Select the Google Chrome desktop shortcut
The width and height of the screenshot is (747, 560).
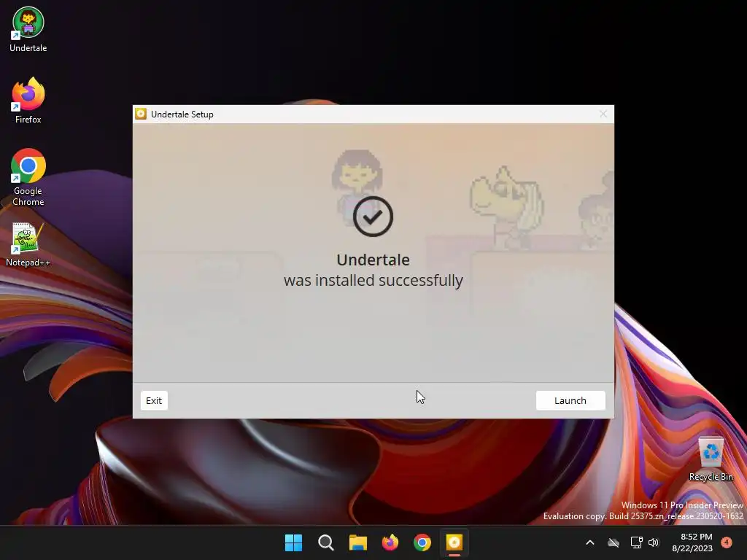(28, 177)
